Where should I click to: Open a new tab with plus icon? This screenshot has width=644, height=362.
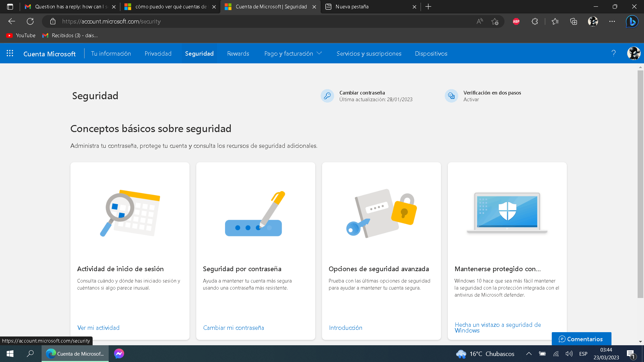click(x=428, y=7)
